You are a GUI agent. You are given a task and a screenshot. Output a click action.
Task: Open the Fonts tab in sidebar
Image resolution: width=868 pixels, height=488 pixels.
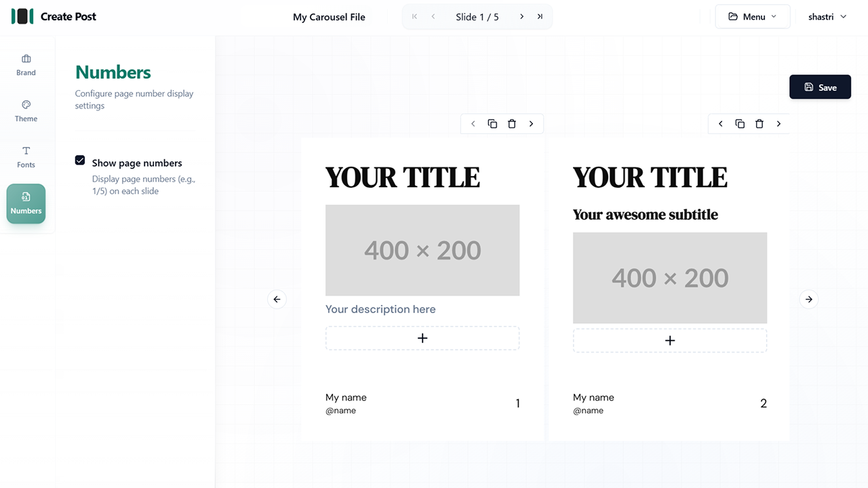[26, 157]
